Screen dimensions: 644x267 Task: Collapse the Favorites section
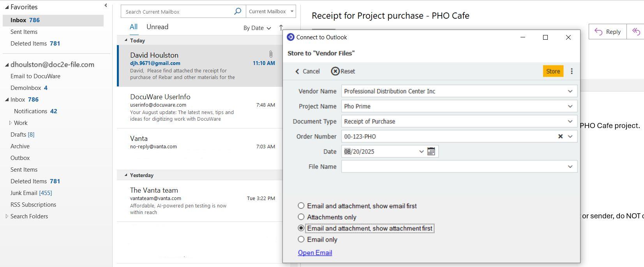point(7,7)
